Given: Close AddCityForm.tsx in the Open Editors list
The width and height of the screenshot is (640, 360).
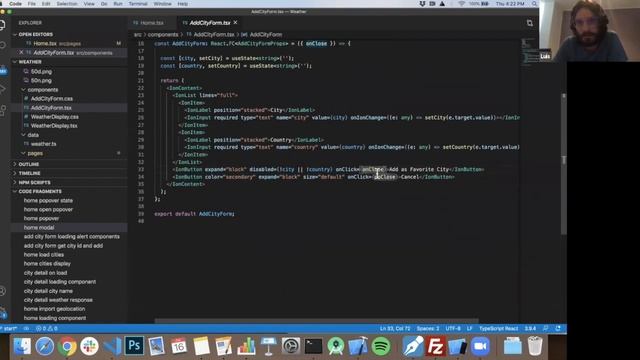Looking at the screenshot, I should pos(22,53).
